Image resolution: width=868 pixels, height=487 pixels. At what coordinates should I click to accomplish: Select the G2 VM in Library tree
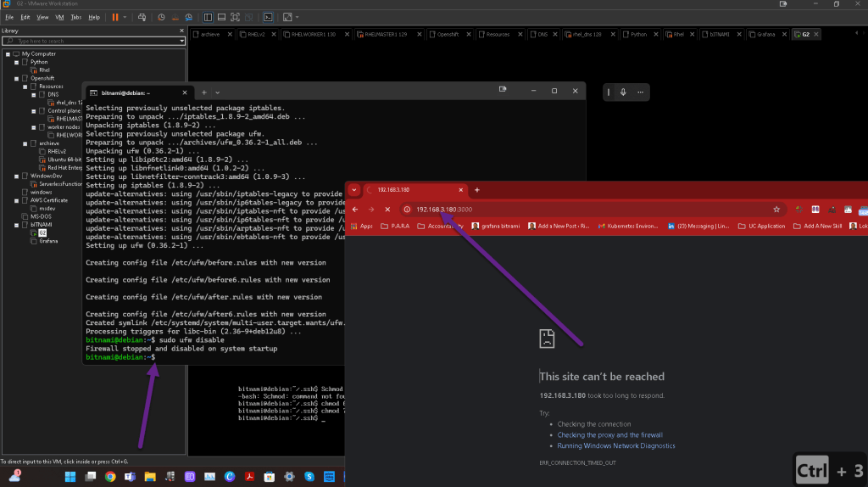pos(42,232)
